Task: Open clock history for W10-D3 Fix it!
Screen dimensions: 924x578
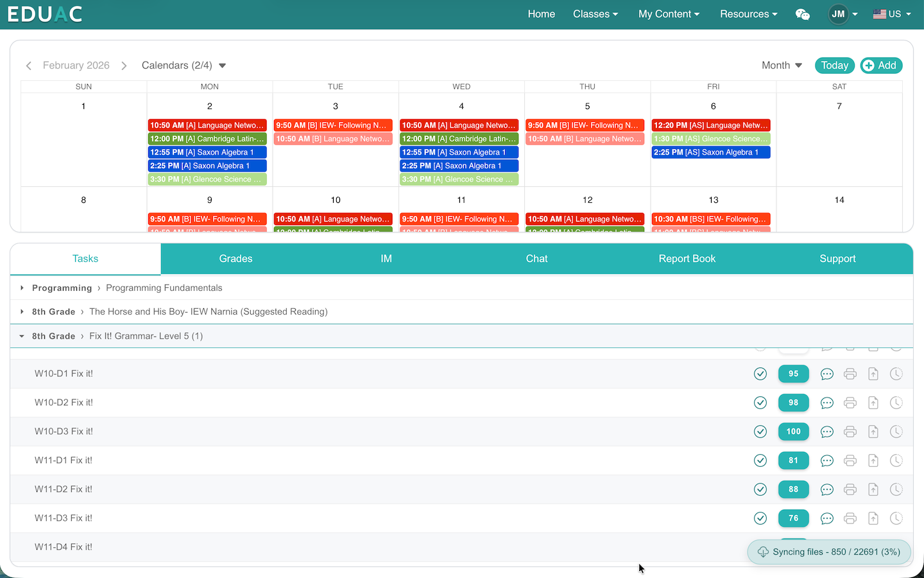Action: (x=896, y=432)
